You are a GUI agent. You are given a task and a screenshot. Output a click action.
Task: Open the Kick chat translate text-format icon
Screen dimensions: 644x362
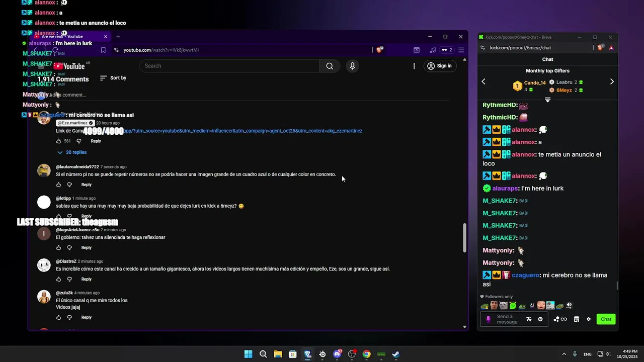click(529, 319)
